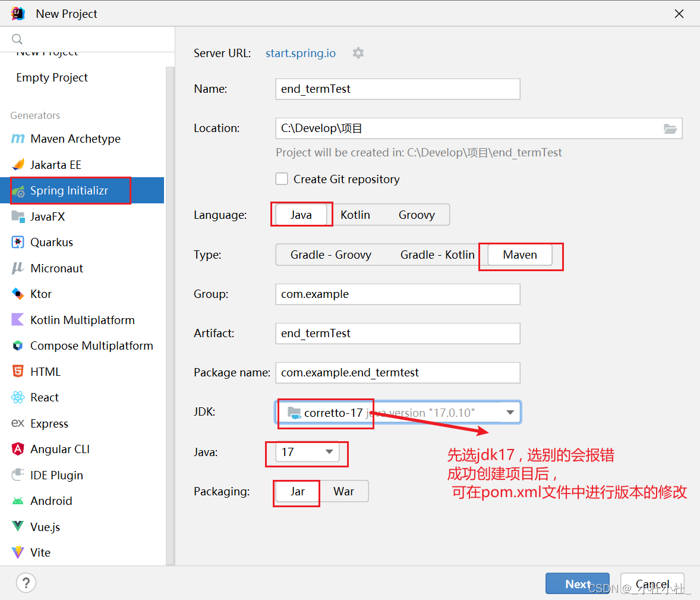This screenshot has width=700, height=600.
Task: Click the Android robot icon
Action: point(18,501)
